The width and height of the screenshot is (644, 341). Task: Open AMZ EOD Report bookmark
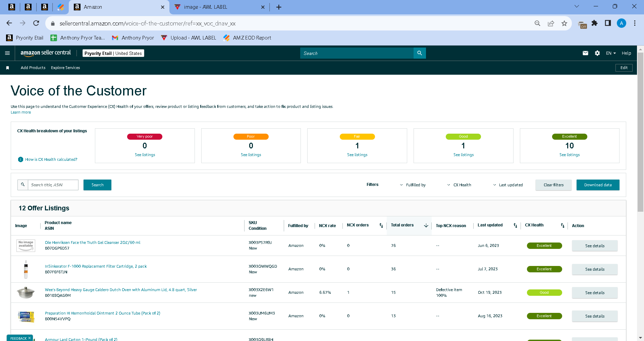247,38
